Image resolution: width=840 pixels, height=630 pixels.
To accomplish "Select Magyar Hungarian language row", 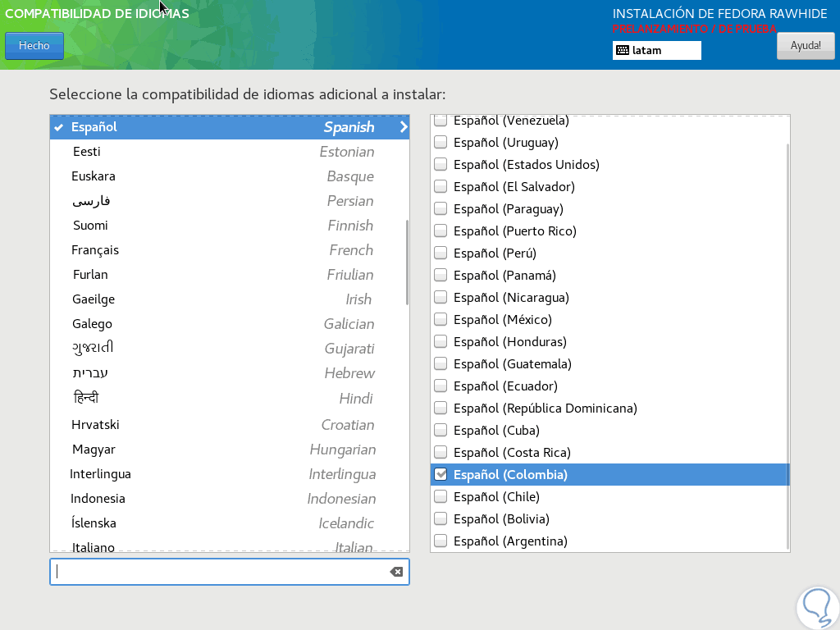I will [x=230, y=450].
